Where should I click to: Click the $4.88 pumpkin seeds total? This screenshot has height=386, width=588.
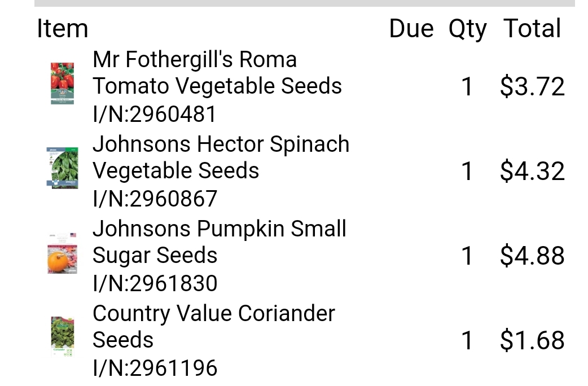pos(532,256)
